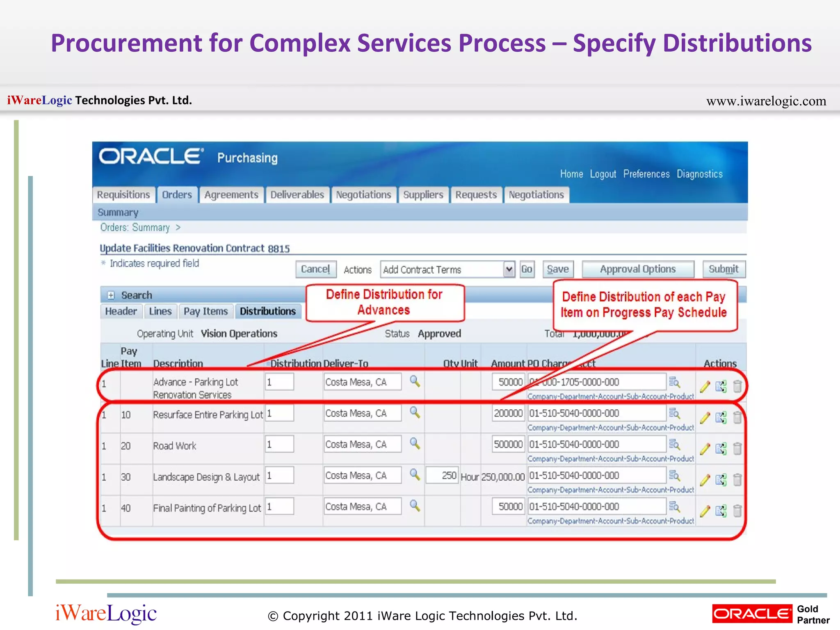Open the Diagnostics link
Image resolution: width=840 pixels, height=630 pixels.
(700, 174)
